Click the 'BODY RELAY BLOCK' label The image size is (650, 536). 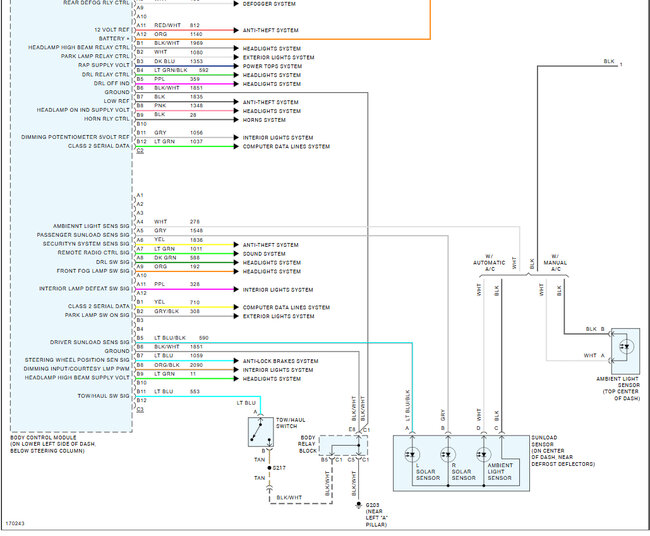[x=308, y=444]
